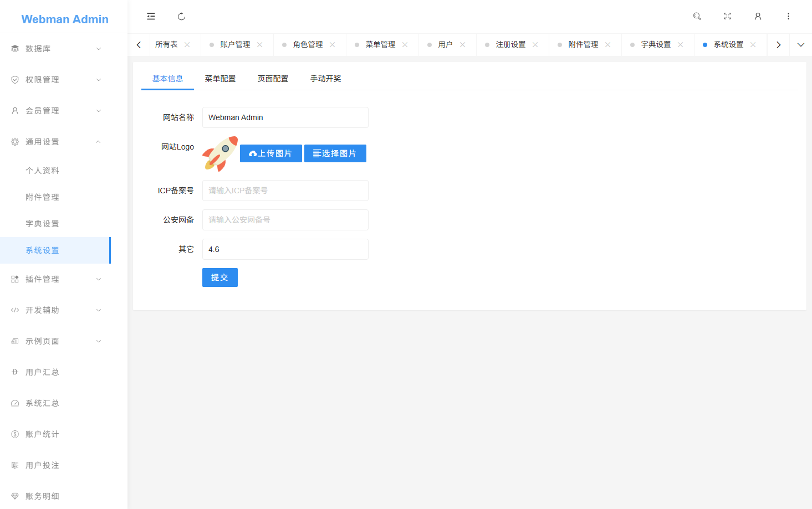Click the 插件管理 plugin icon
This screenshot has height=509, width=812.
coord(14,279)
